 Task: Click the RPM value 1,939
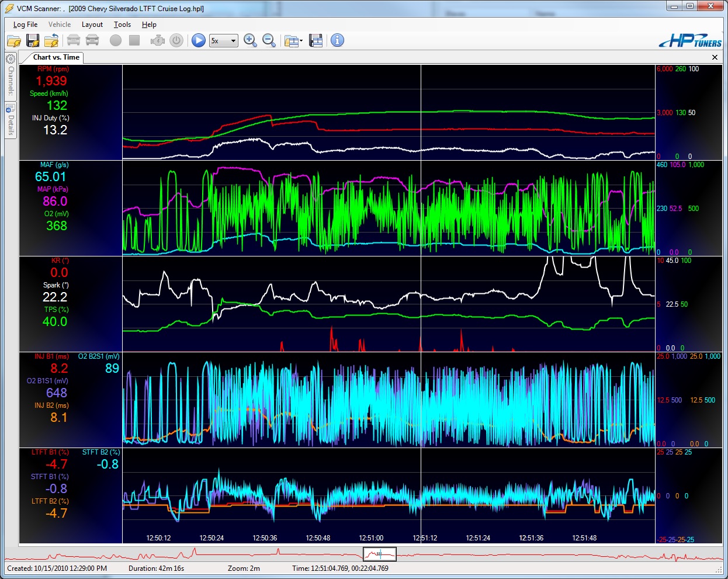(51, 81)
